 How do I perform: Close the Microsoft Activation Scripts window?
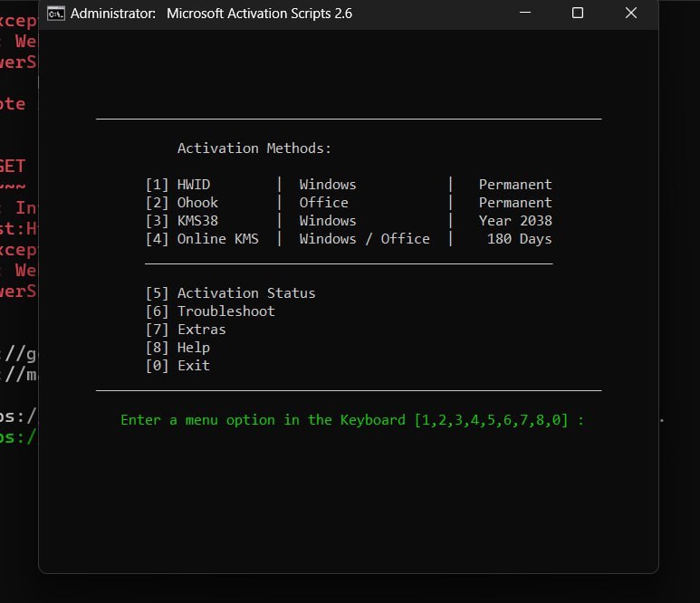(631, 13)
